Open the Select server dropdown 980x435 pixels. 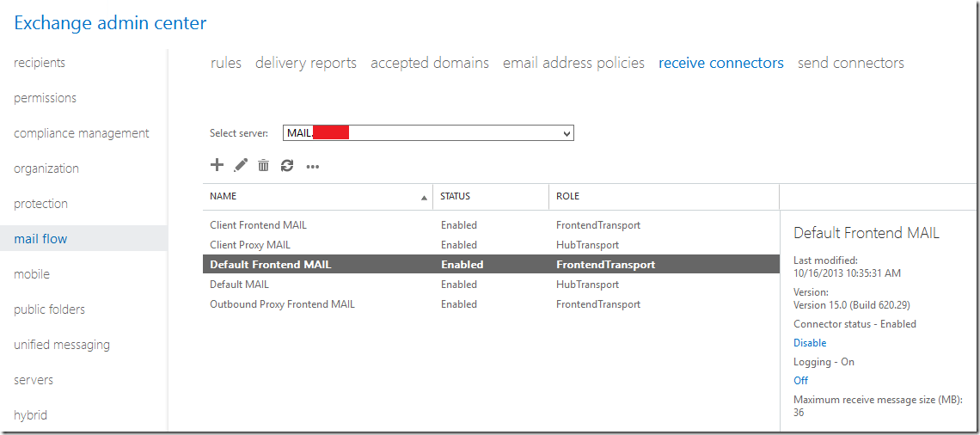coord(428,133)
